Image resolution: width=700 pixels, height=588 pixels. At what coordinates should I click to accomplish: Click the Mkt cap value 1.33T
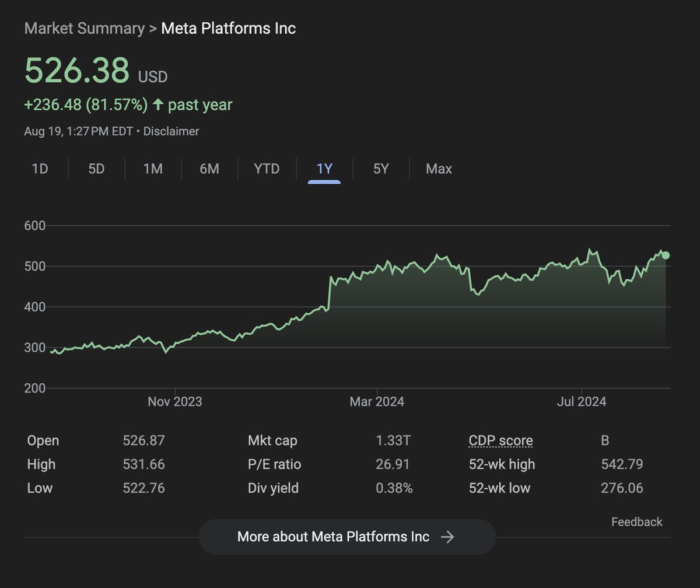[393, 440]
